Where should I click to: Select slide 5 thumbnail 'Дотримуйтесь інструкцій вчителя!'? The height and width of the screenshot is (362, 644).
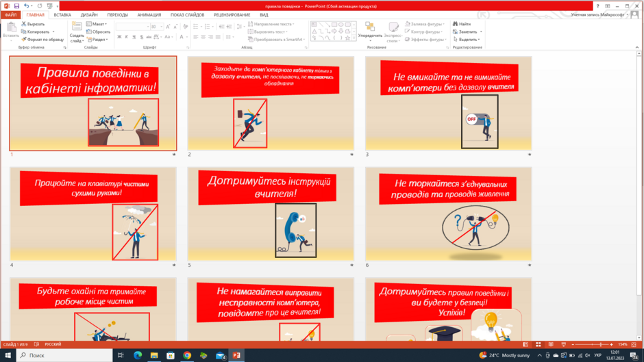(271, 214)
